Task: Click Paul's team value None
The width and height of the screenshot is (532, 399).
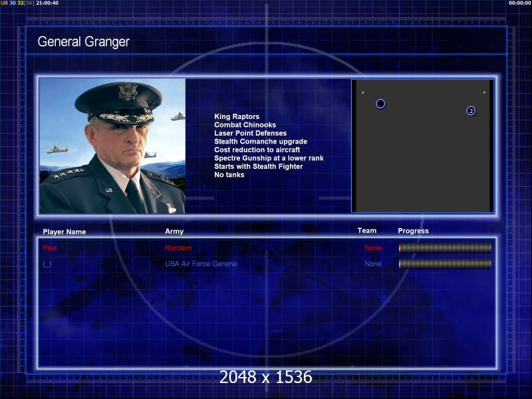Action: coord(373,248)
